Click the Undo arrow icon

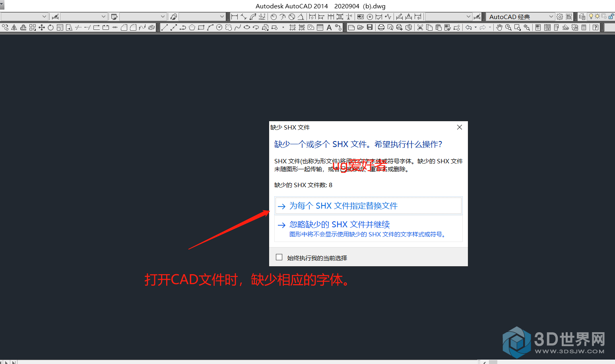tap(469, 27)
